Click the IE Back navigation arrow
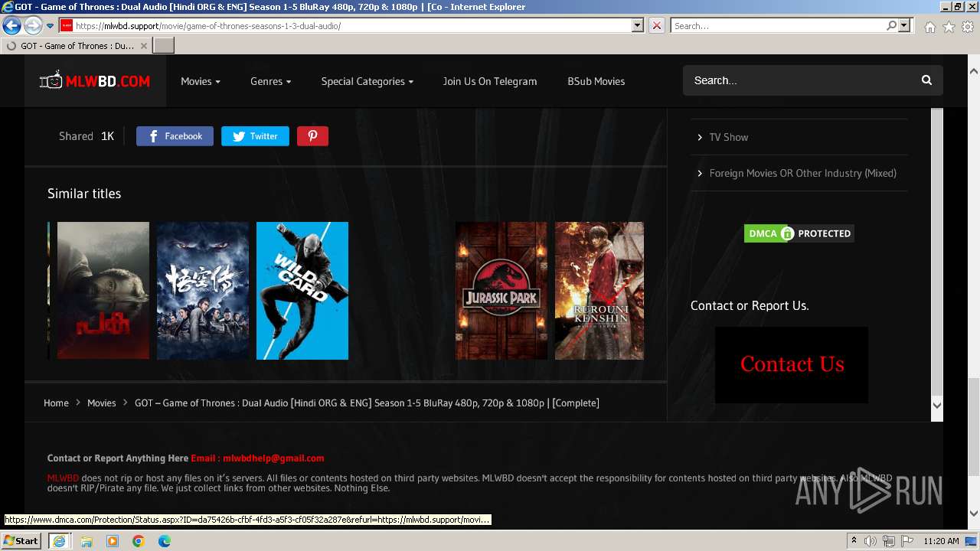980x551 pixels. tap(11, 26)
